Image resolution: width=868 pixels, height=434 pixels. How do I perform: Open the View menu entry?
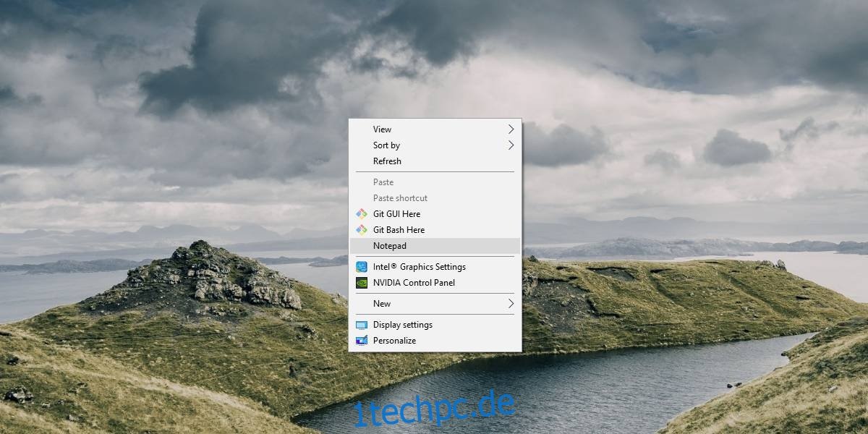pyautogui.click(x=435, y=129)
